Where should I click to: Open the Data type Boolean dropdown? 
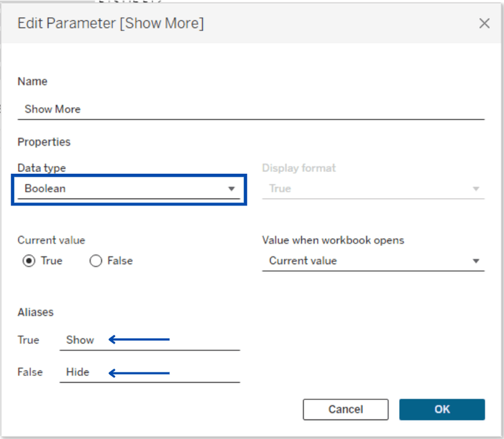click(x=129, y=189)
